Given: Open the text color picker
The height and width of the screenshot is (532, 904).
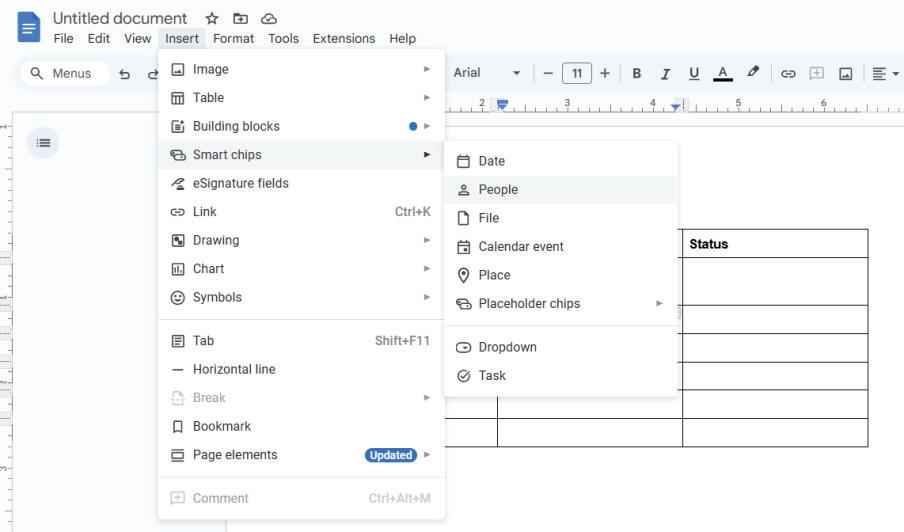Looking at the screenshot, I should [723, 74].
